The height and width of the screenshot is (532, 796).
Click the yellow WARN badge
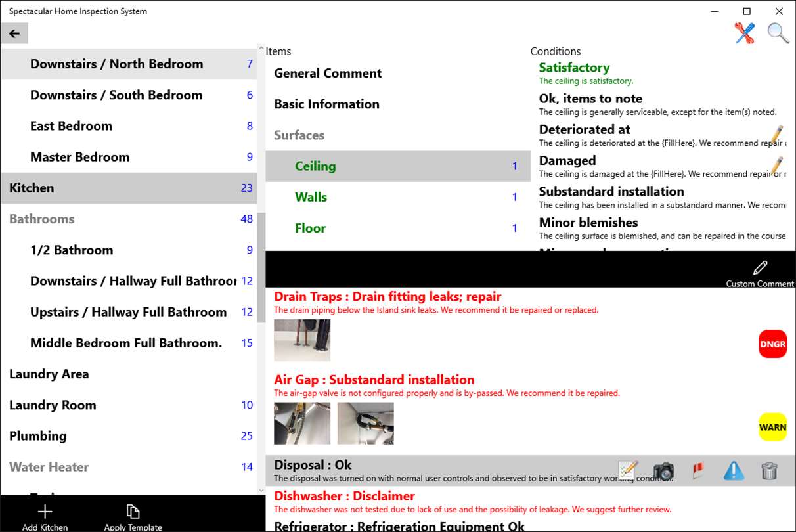tap(772, 427)
